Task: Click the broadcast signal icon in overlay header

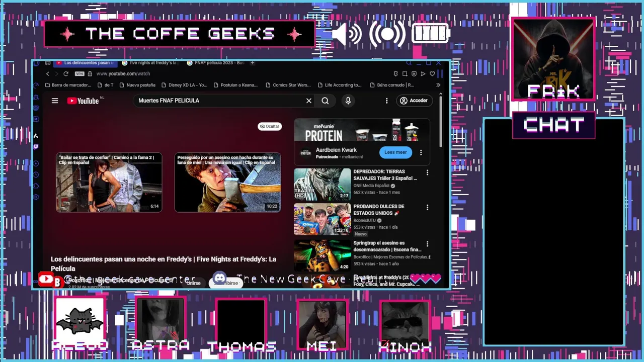Action: point(387,34)
